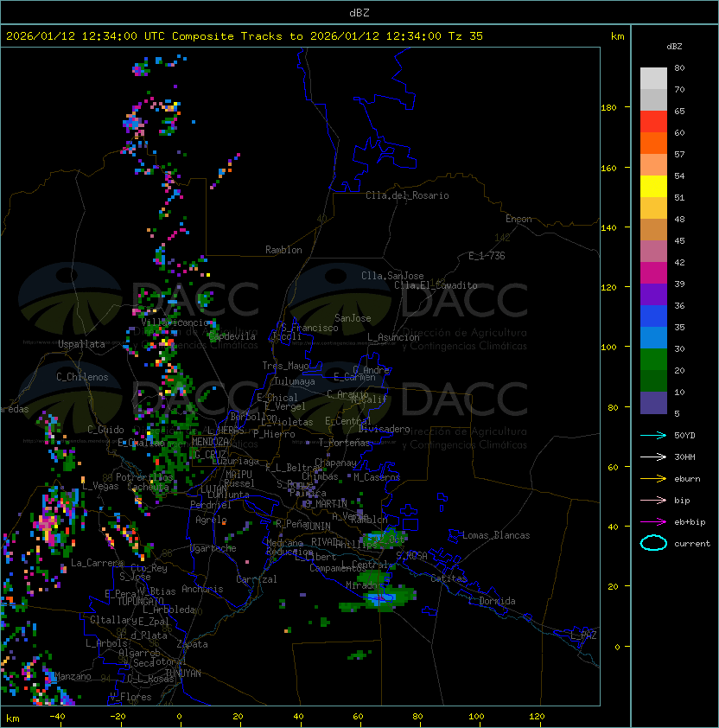
Task: Click the cyan 50YD arrow in legend
Action: coord(653,435)
